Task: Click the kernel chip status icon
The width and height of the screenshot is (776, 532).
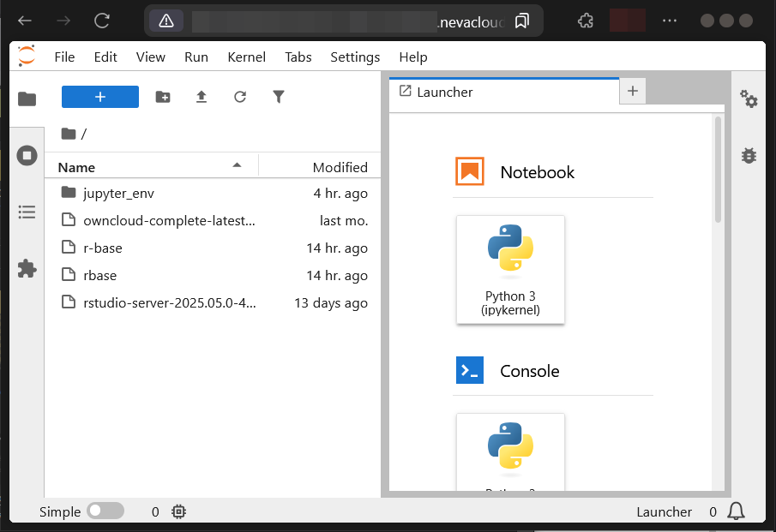Action: (x=178, y=511)
